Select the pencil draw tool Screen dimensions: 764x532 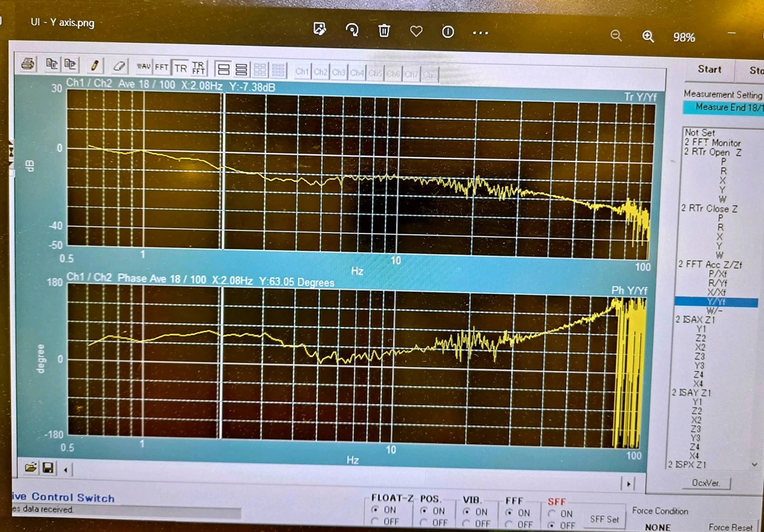pyautogui.click(x=94, y=65)
